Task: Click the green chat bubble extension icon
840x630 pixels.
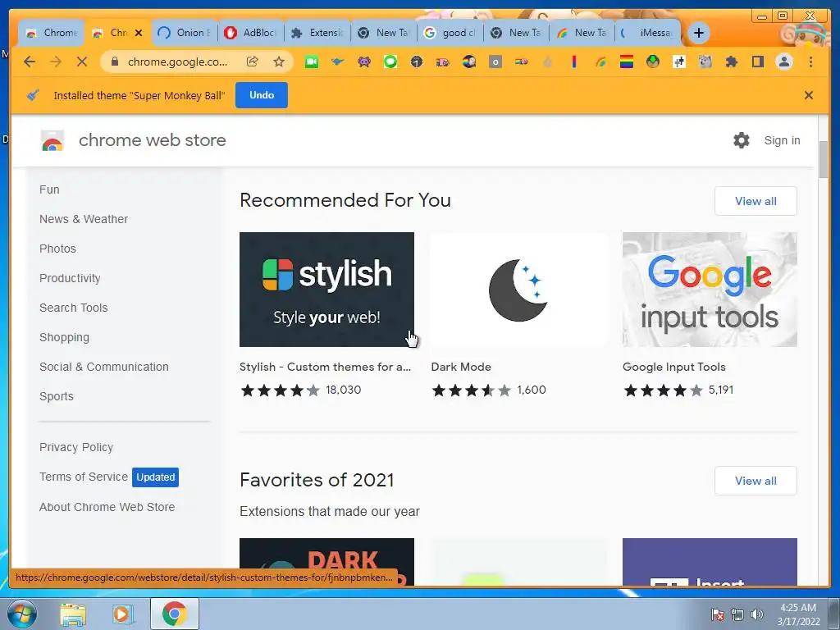Action: (390, 62)
